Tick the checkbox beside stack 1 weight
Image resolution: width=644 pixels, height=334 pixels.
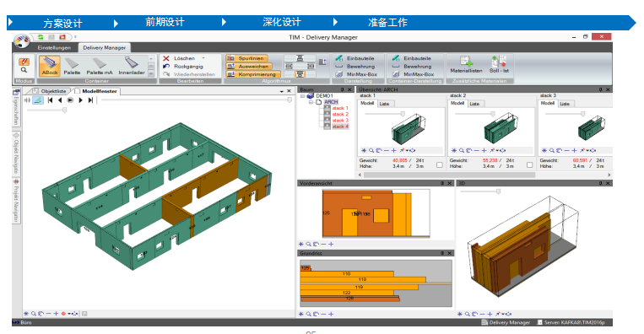click(x=440, y=165)
